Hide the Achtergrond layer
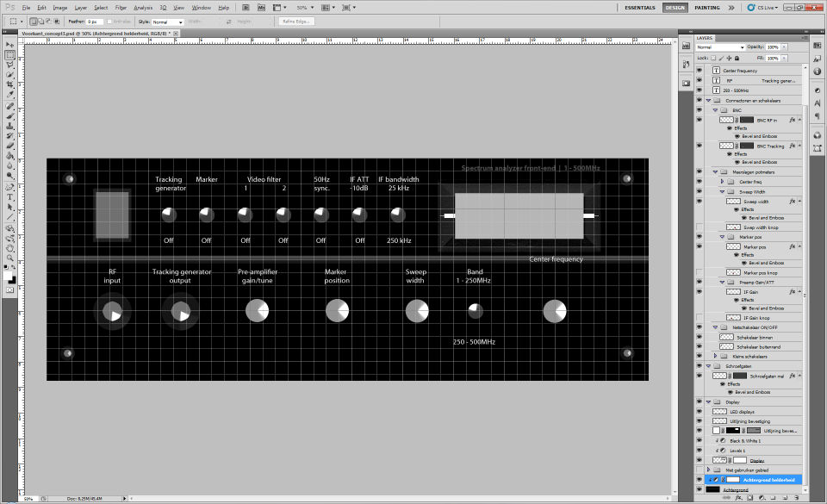 pos(699,489)
